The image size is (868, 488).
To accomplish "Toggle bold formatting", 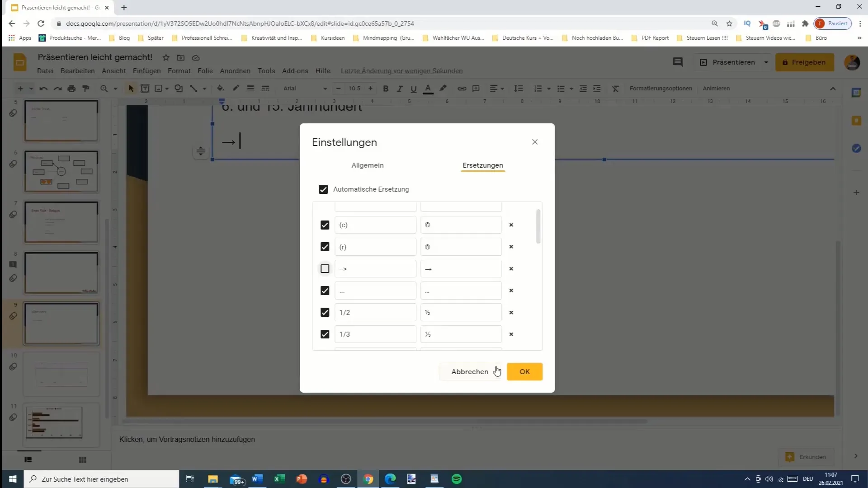I will 386,89.
